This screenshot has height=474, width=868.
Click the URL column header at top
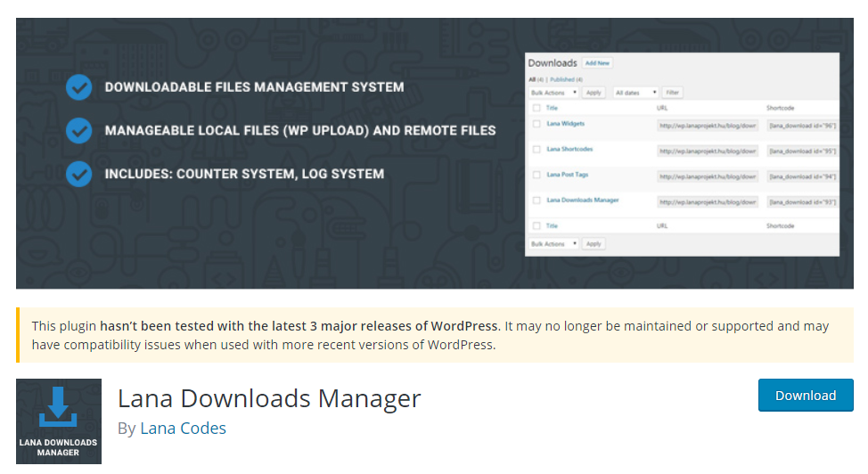pyautogui.click(x=662, y=108)
